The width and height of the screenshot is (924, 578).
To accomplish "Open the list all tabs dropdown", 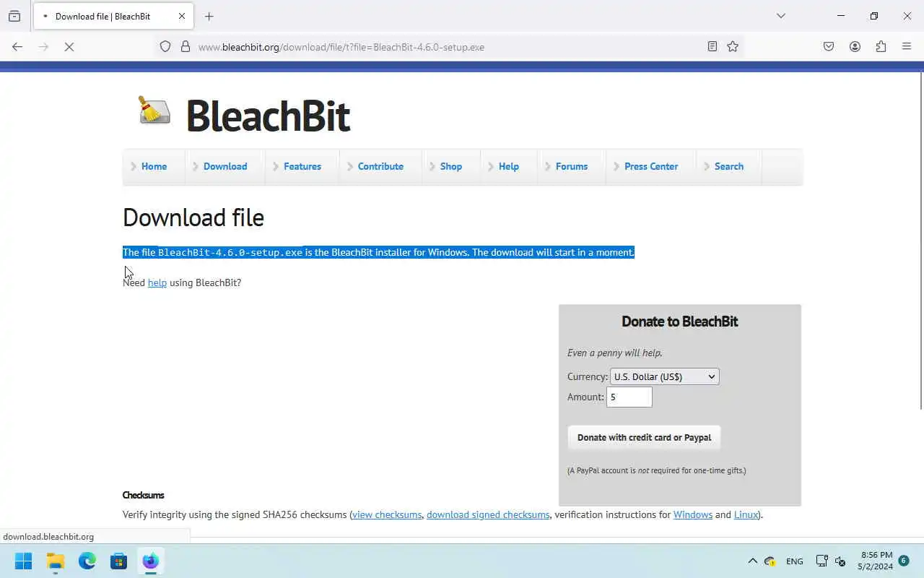I will pos(780,16).
